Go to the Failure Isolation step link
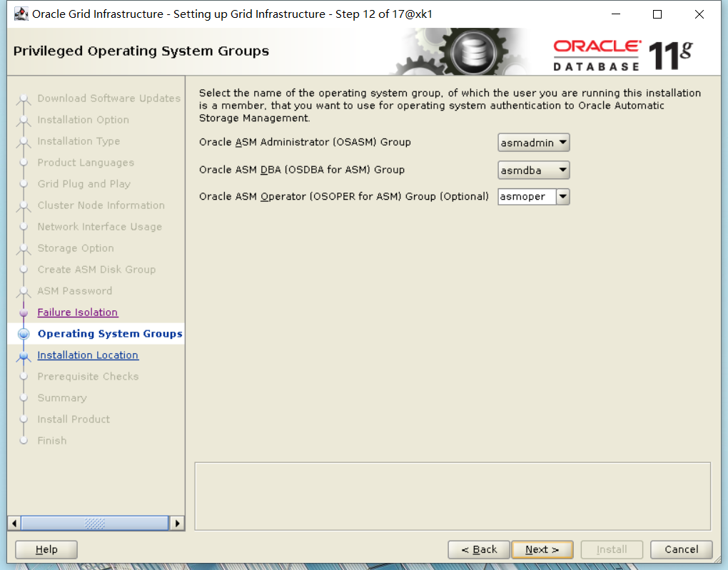Screen dimensions: 728x570 (x=78, y=312)
